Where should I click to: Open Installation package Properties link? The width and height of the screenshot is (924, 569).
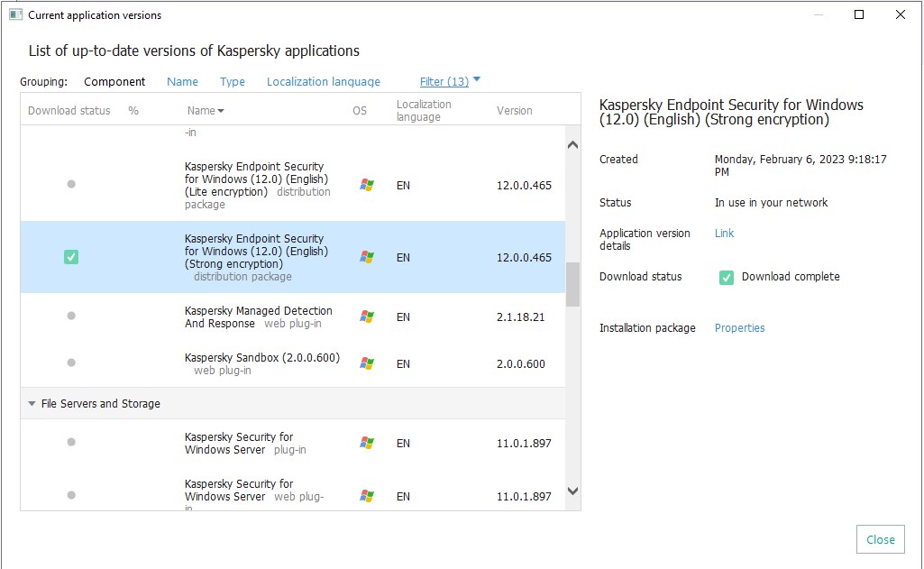739,328
